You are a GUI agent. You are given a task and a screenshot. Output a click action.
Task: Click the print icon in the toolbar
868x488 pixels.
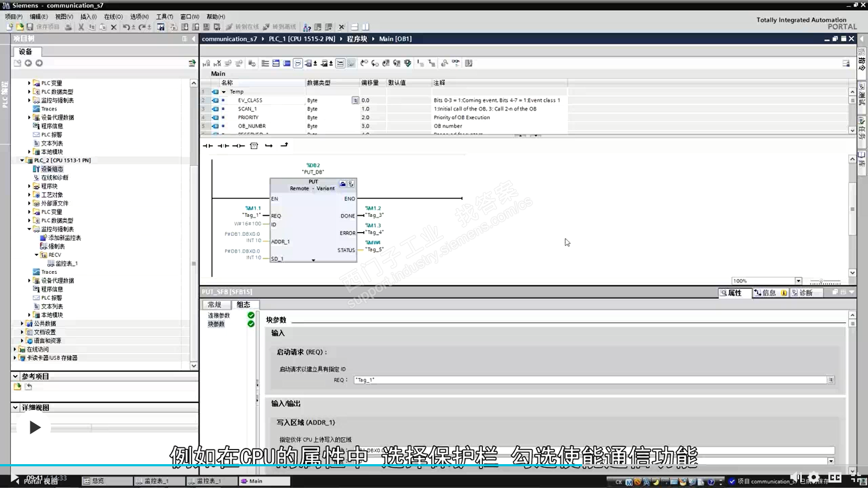(68, 27)
